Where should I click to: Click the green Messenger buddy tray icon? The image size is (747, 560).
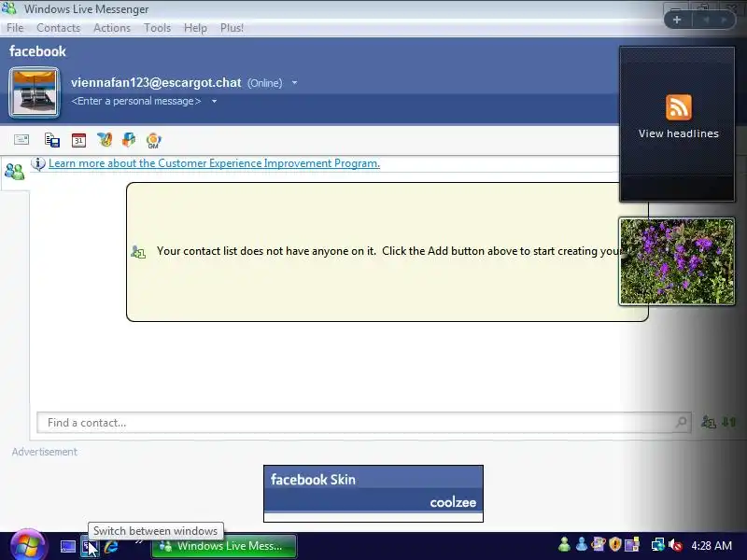tap(565, 544)
